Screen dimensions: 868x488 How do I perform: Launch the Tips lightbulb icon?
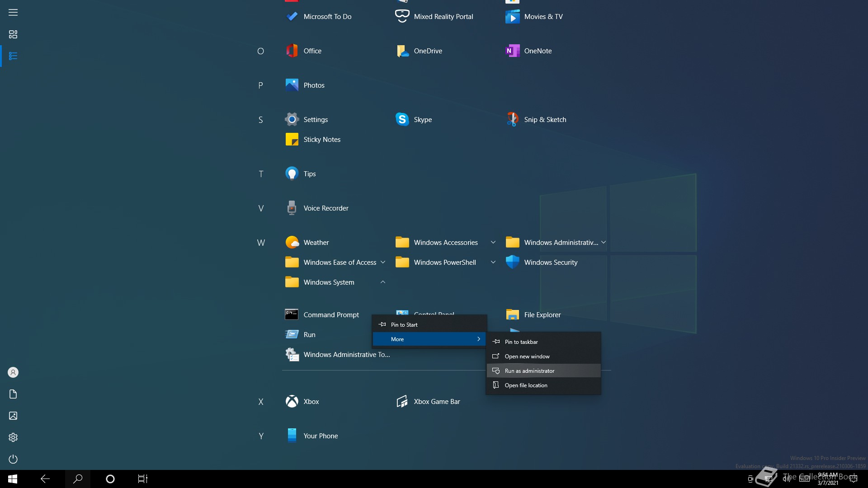pos(292,174)
